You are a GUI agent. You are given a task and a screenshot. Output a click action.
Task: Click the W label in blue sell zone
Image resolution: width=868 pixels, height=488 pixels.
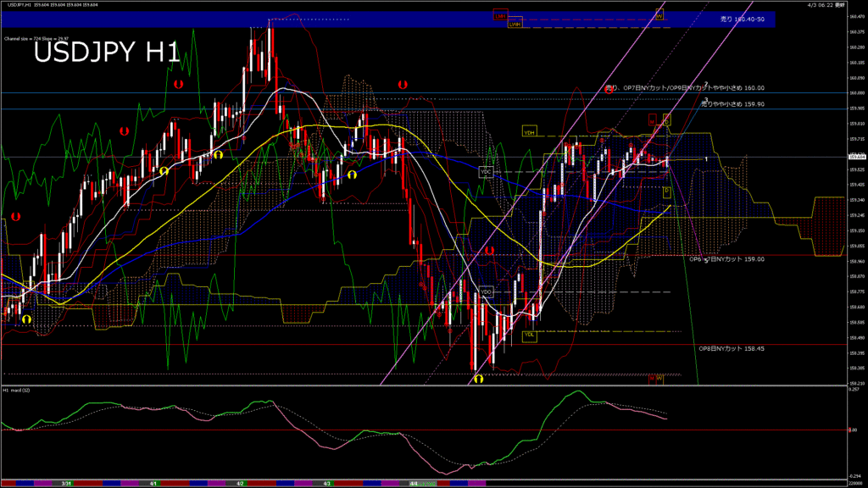pyautogui.click(x=659, y=15)
